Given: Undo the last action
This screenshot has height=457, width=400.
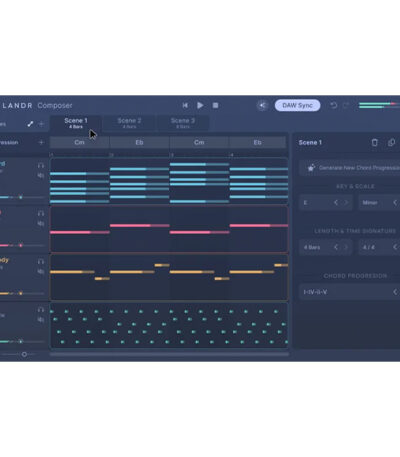Looking at the screenshot, I should 333,105.
